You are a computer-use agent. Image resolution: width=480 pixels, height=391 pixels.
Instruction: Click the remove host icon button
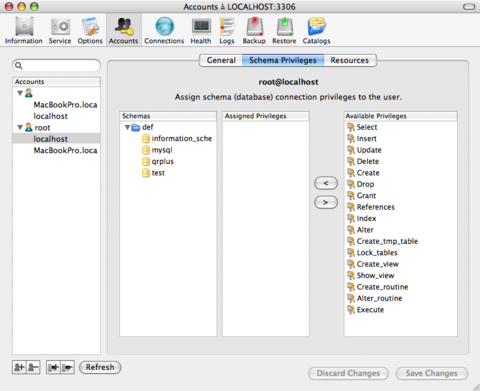point(67,367)
